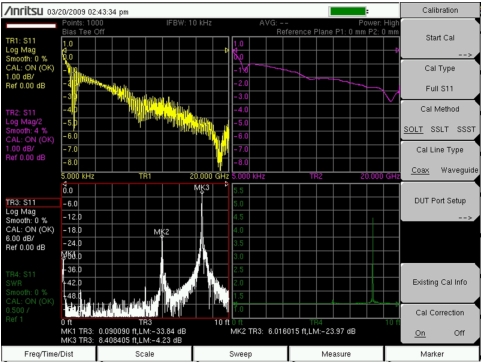The width and height of the screenshot is (483, 363).
Task: Open the Marker menu
Action: pyautogui.click(x=432, y=354)
